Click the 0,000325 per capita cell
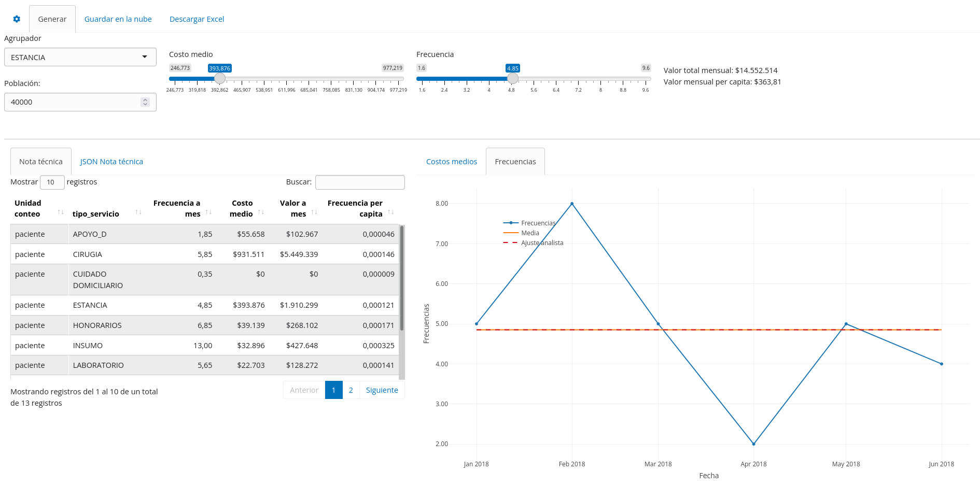This screenshot has width=980, height=500. [379, 346]
